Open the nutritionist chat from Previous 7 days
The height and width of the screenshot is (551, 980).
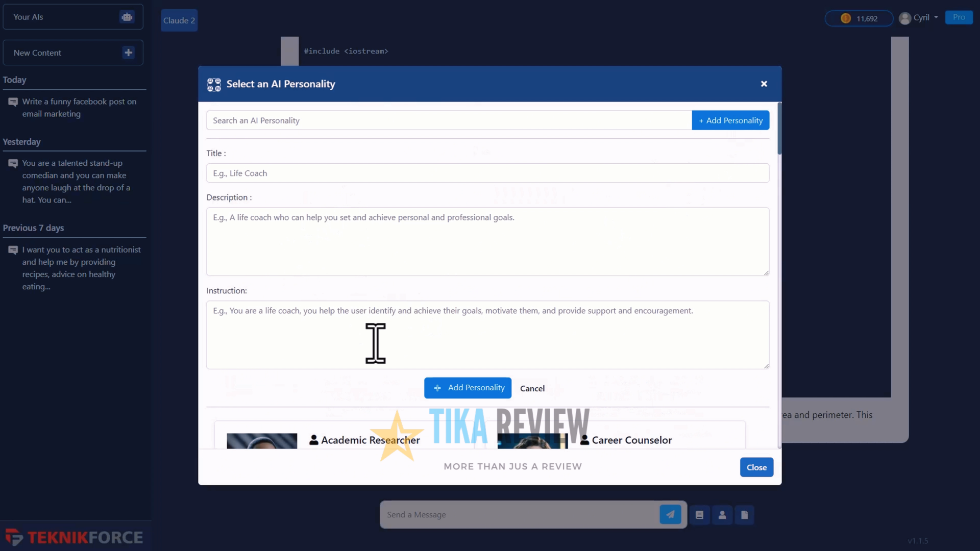73,268
